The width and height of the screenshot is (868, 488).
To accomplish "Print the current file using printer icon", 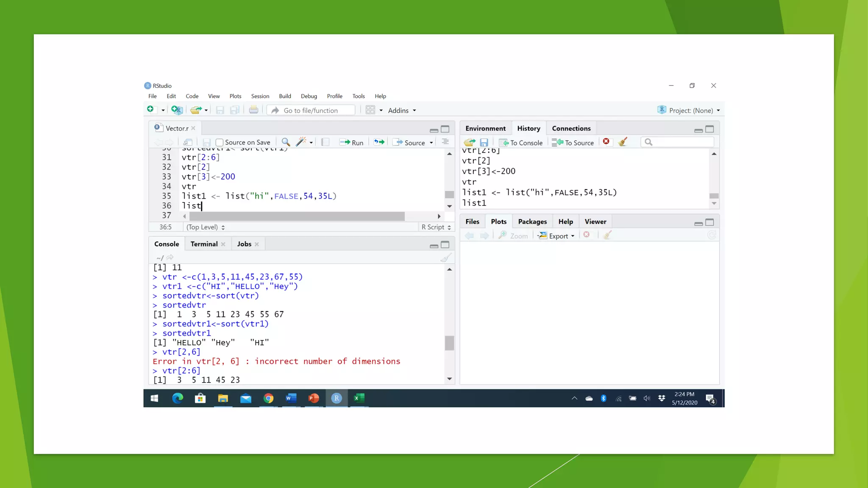I will tap(253, 110).
